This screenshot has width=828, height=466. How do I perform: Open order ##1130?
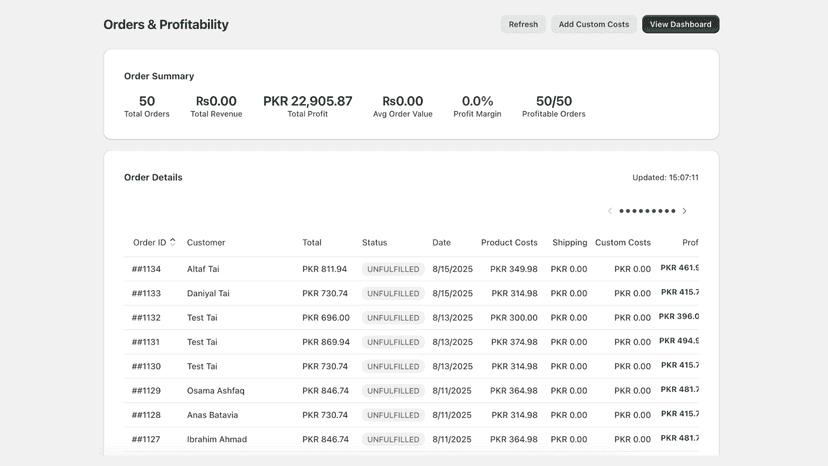(146, 366)
